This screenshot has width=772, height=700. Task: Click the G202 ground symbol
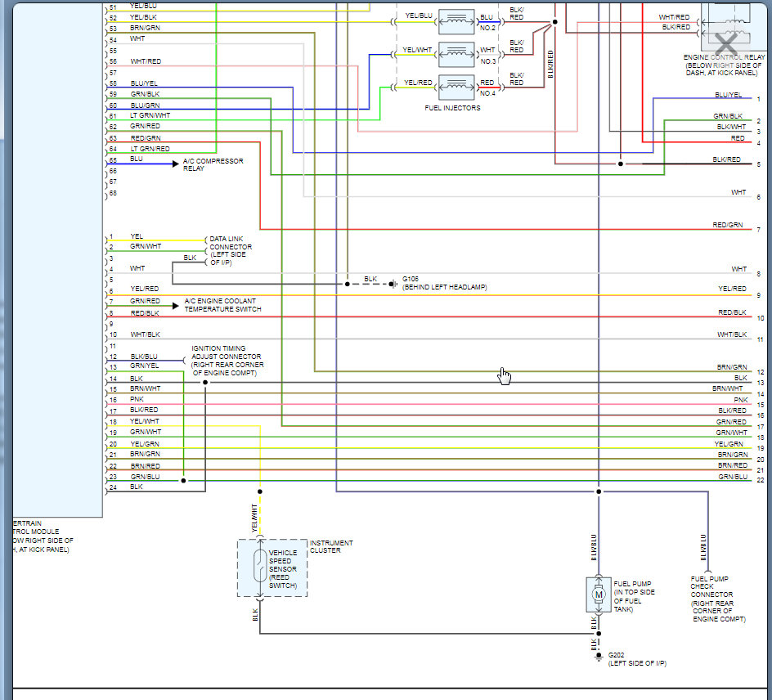coord(599,657)
